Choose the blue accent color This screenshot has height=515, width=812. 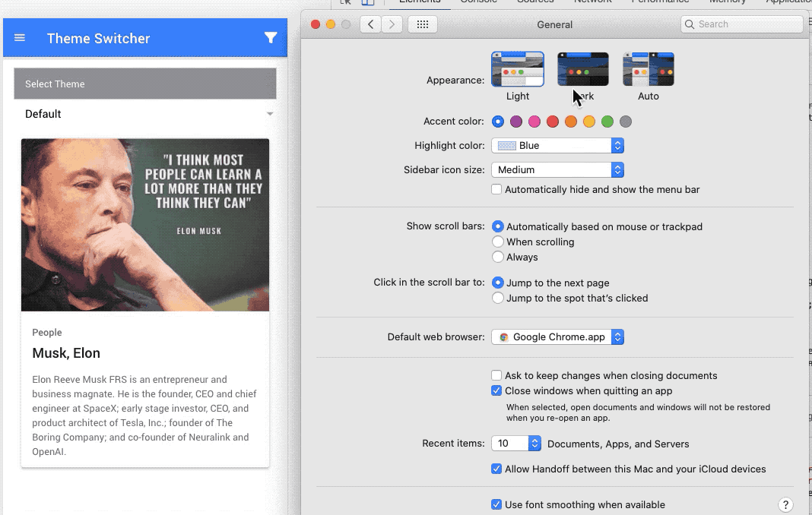point(498,122)
